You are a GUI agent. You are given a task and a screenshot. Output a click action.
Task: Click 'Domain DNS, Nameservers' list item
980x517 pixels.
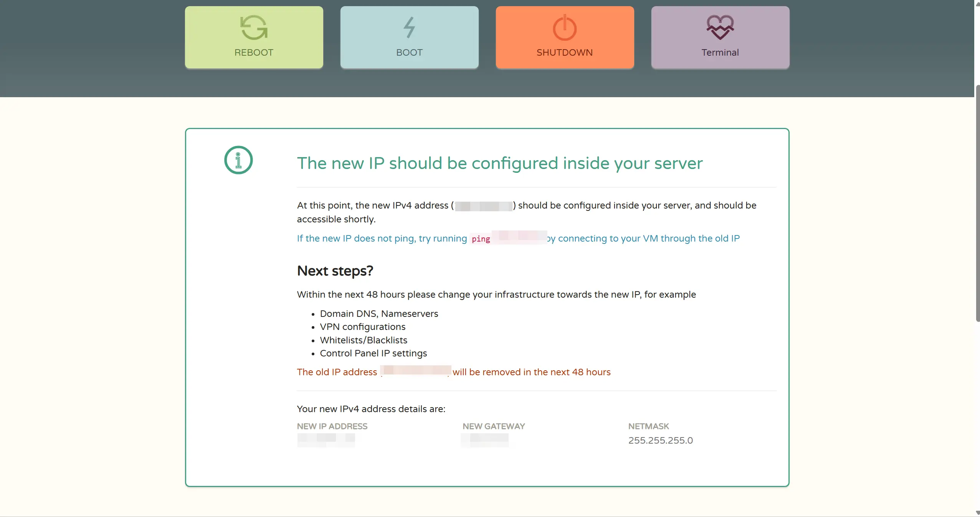(379, 314)
